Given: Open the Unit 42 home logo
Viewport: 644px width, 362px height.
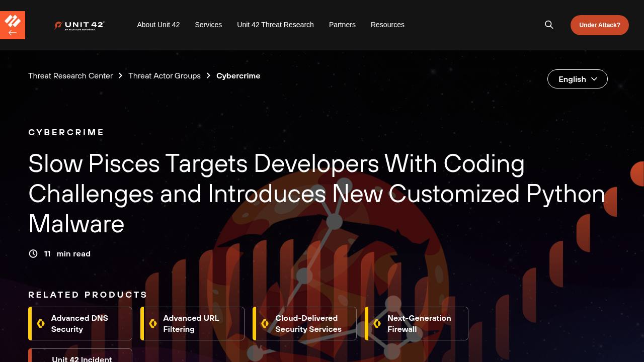Looking at the screenshot, I should click(x=79, y=25).
